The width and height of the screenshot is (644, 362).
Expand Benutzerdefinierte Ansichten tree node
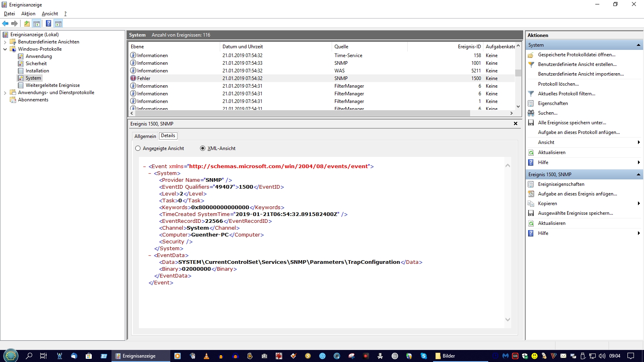[x=5, y=42]
